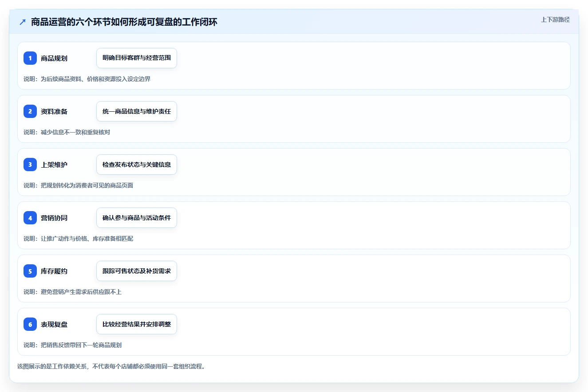Click the number 6 step badge

pos(30,324)
